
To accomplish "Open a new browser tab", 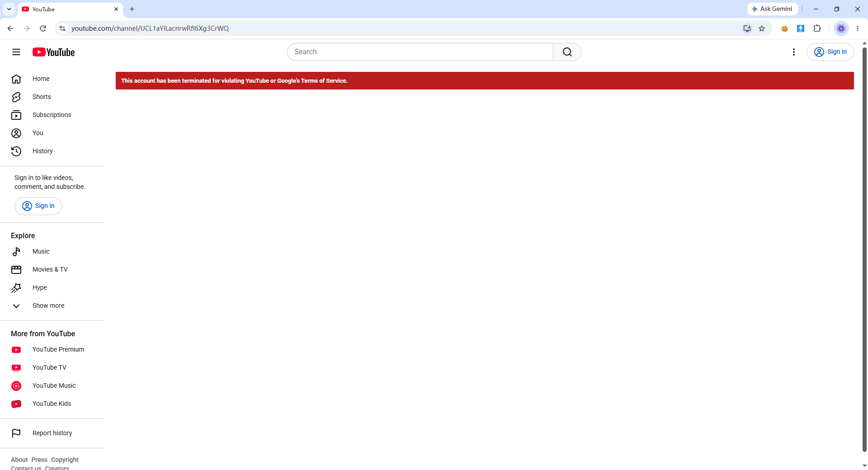I will (132, 9).
